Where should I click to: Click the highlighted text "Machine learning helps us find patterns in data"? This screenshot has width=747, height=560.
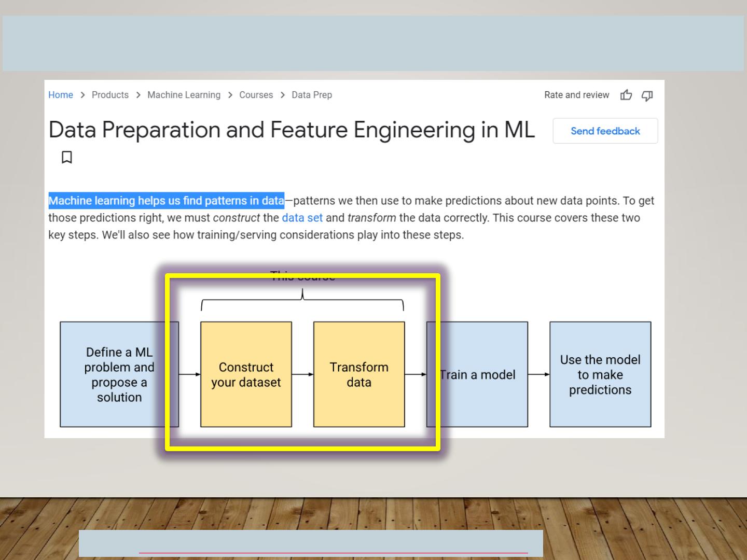click(167, 201)
